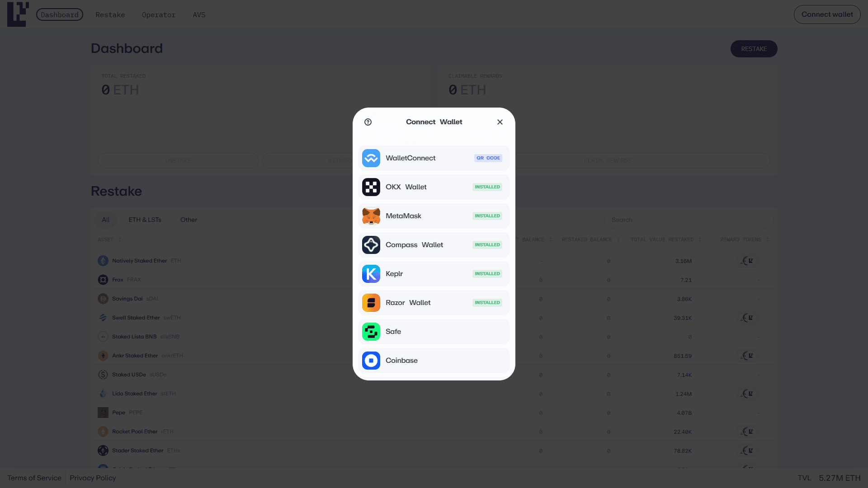Click the app logo in header

tap(18, 14)
